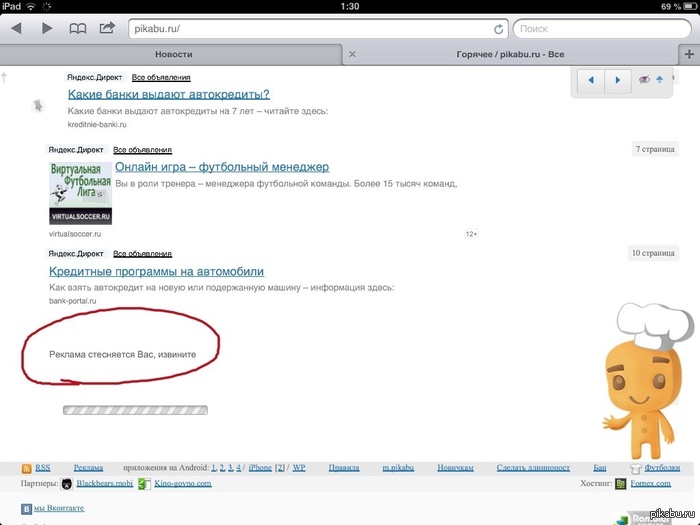The width and height of the screenshot is (700, 525).
Task: Open new tab with plus button
Action: tap(689, 54)
